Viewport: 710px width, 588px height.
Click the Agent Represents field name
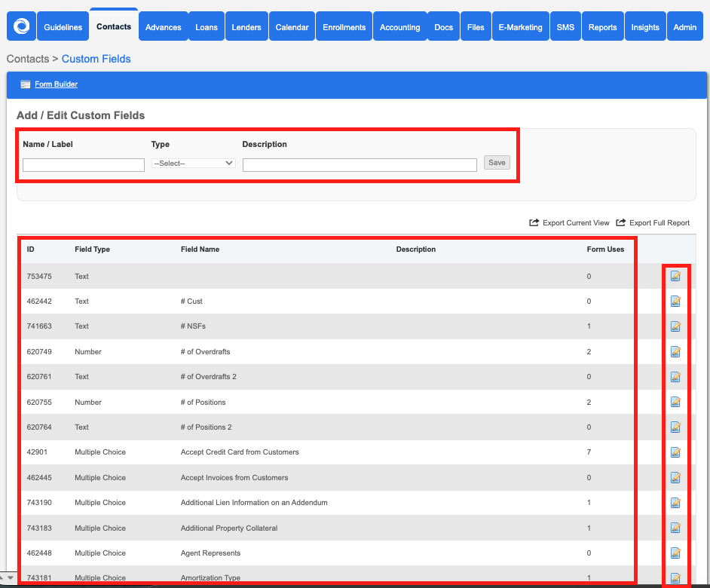(x=210, y=553)
